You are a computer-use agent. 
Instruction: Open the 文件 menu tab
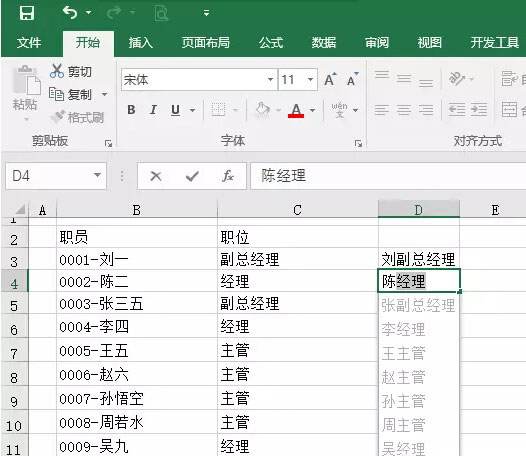(x=29, y=43)
